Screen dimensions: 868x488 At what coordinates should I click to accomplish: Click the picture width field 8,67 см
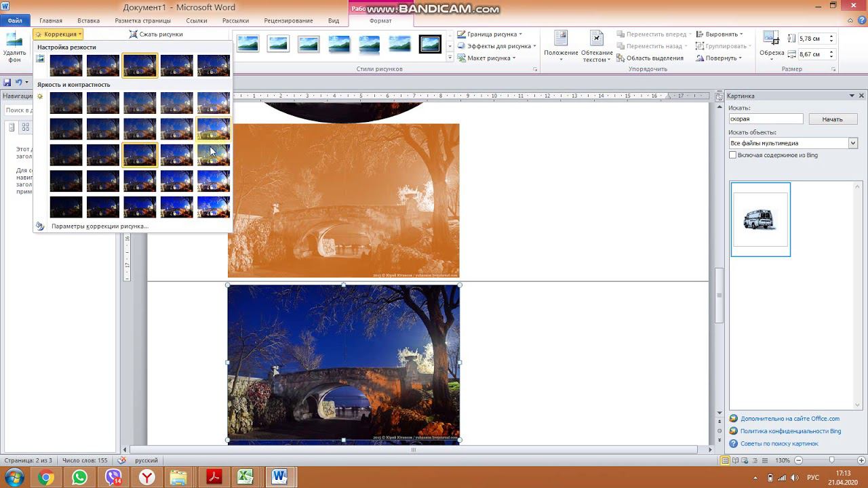click(x=812, y=54)
